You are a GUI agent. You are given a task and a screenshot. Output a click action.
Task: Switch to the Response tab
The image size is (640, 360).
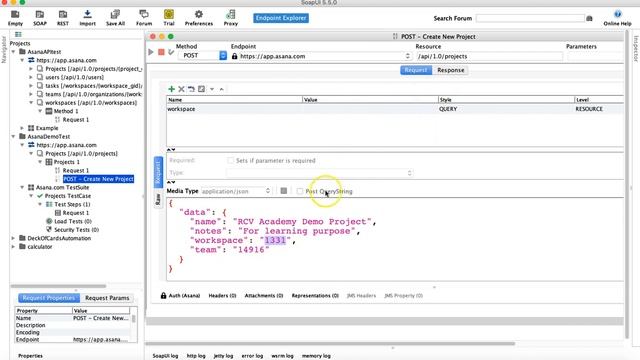click(451, 70)
